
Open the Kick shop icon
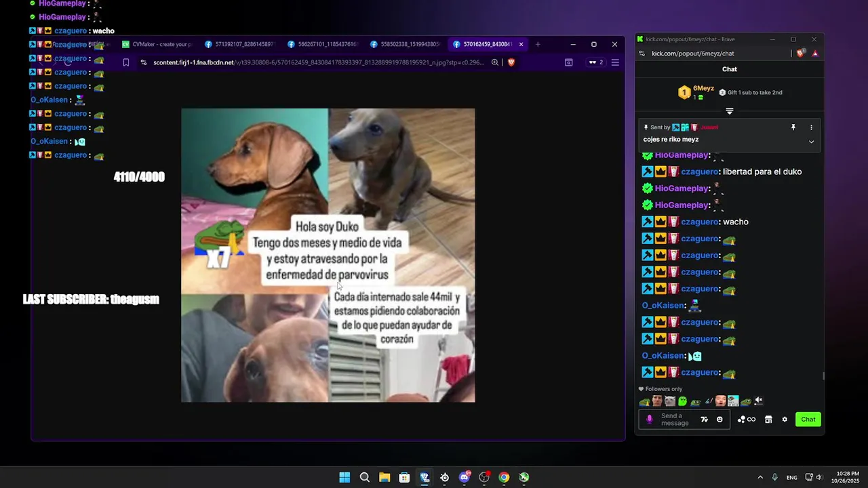(768, 420)
